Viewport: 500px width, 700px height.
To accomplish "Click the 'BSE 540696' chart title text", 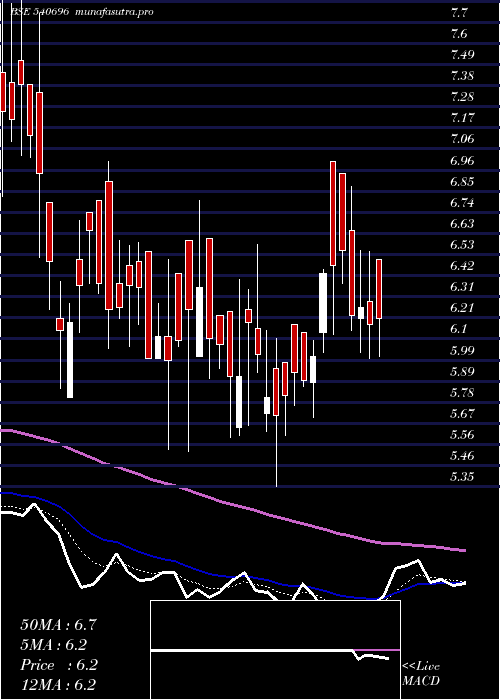I will [x=40, y=12].
